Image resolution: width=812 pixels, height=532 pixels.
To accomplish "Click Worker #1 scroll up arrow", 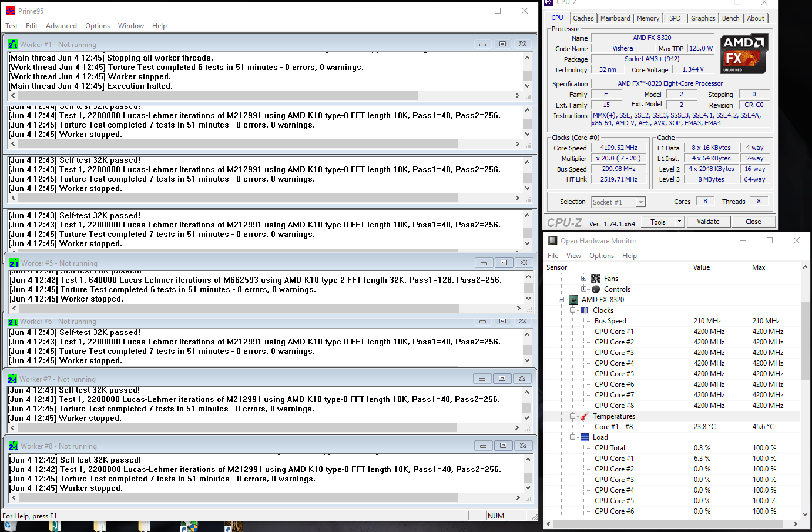I will point(527,58).
